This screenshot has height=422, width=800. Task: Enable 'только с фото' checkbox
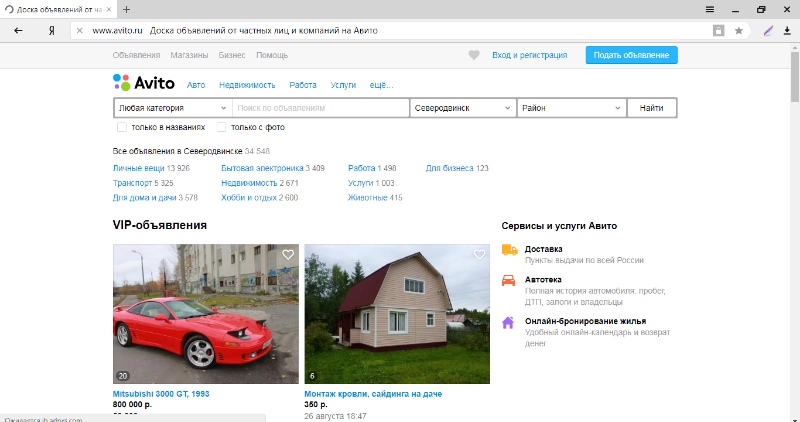click(222, 127)
